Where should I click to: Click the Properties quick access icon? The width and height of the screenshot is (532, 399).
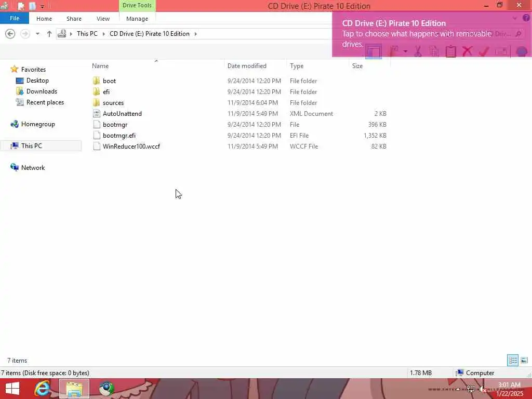click(21, 6)
